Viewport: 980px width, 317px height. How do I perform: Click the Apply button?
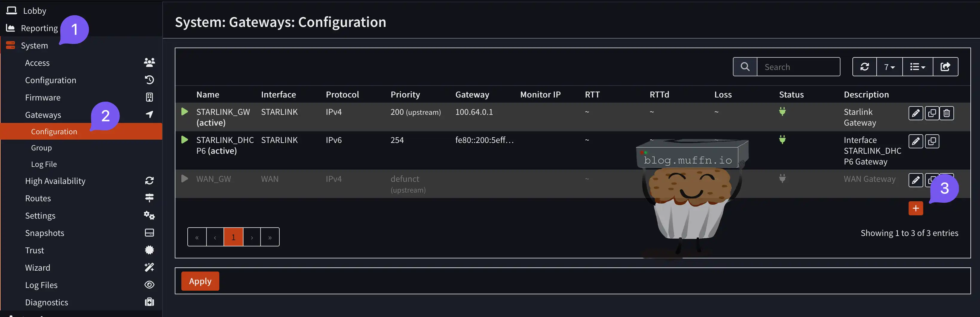click(x=200, y=281)
